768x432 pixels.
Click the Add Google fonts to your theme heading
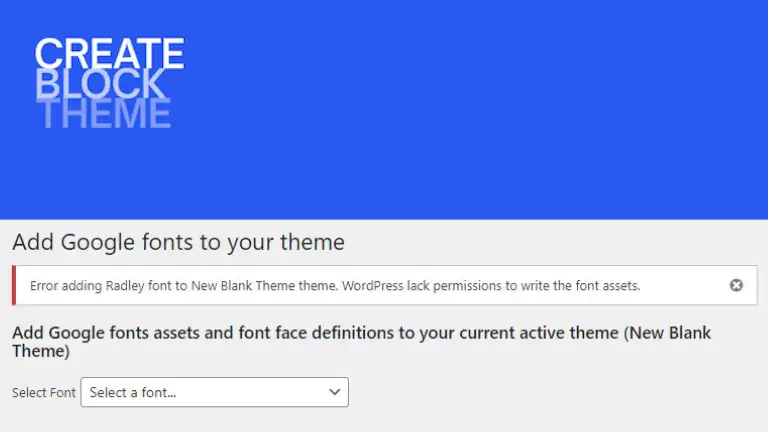point(178,242)
